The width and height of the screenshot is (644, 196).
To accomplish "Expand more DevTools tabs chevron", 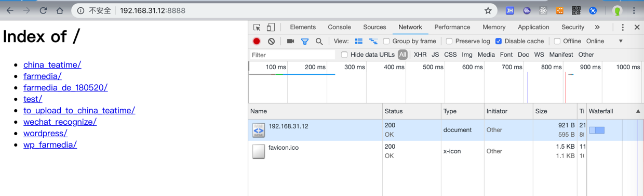I will coord(597,27).
